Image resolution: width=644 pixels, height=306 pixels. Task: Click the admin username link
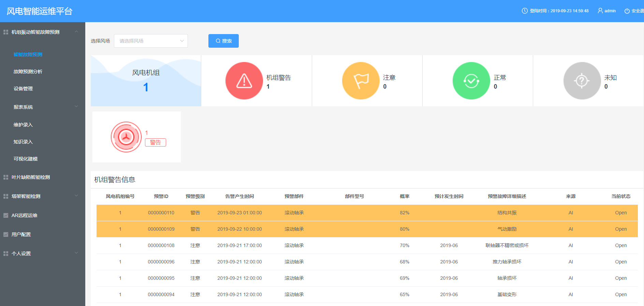(x=610, y=11)
